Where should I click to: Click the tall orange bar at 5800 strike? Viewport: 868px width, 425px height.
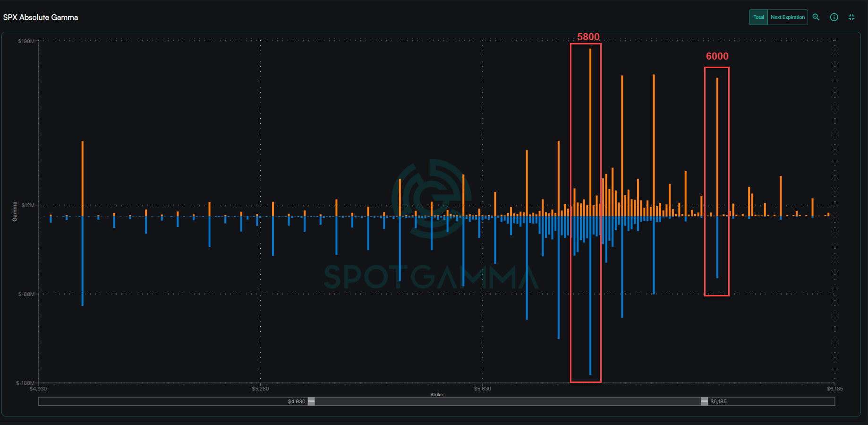(x=590, y=132)
